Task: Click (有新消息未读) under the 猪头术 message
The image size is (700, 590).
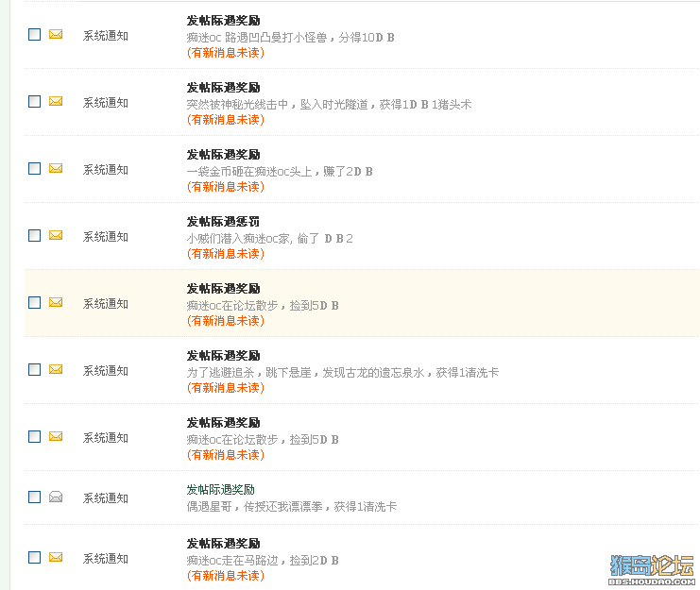Action: coord(226,120)
